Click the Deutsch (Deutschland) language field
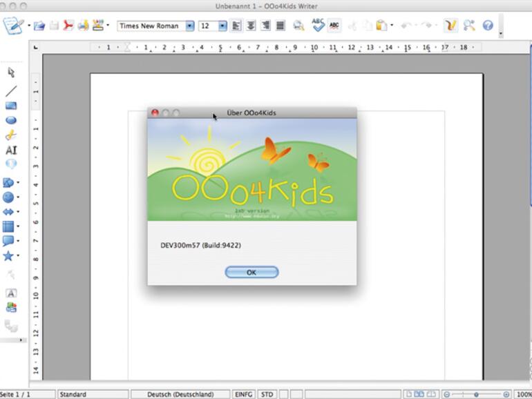 click(x=180, y=395)
